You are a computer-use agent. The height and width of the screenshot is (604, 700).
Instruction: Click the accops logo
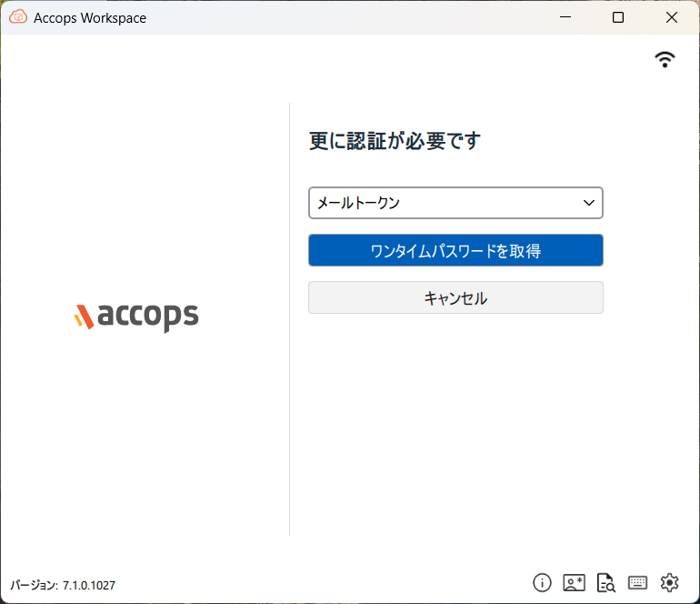tap(136, 317)
